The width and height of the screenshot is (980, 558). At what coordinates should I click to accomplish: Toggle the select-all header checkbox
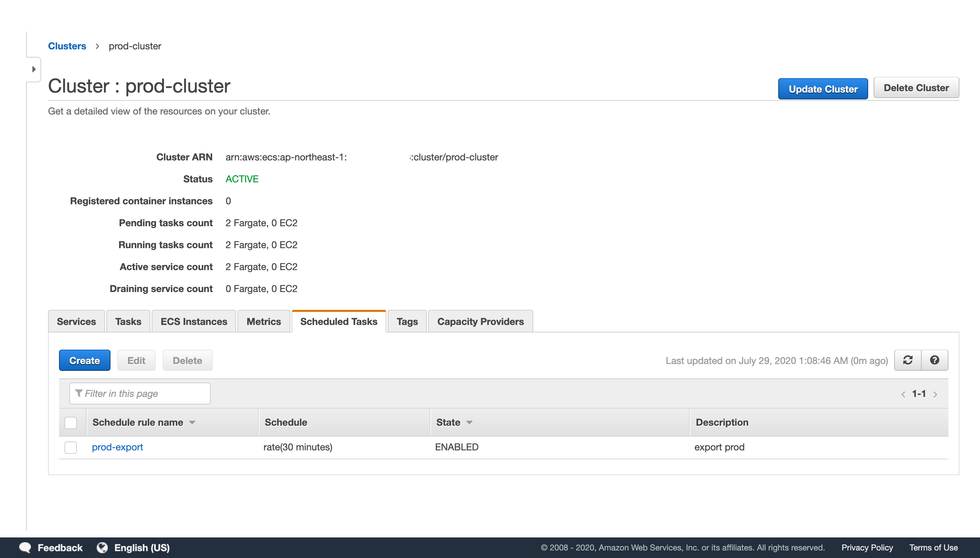coord(71,422)
